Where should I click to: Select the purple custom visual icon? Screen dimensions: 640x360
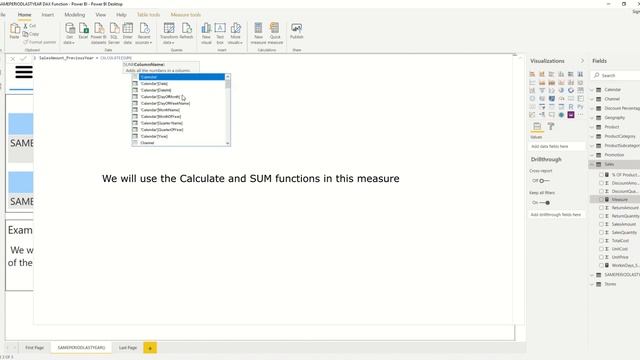click(x=571, y=115)
